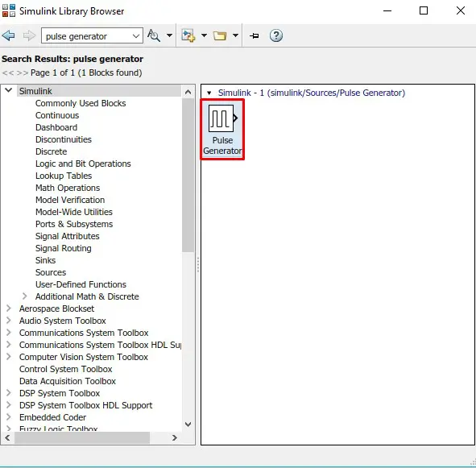Maximize the Library Browser window
Screen dimensions: 476x468
click(424, 10)
